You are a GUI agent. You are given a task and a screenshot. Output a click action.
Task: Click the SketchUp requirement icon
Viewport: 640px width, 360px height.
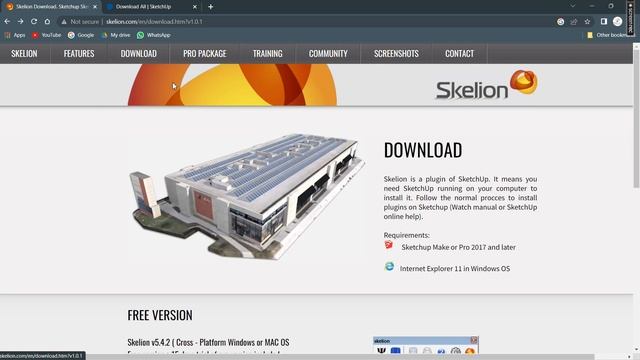coord(389,245)
